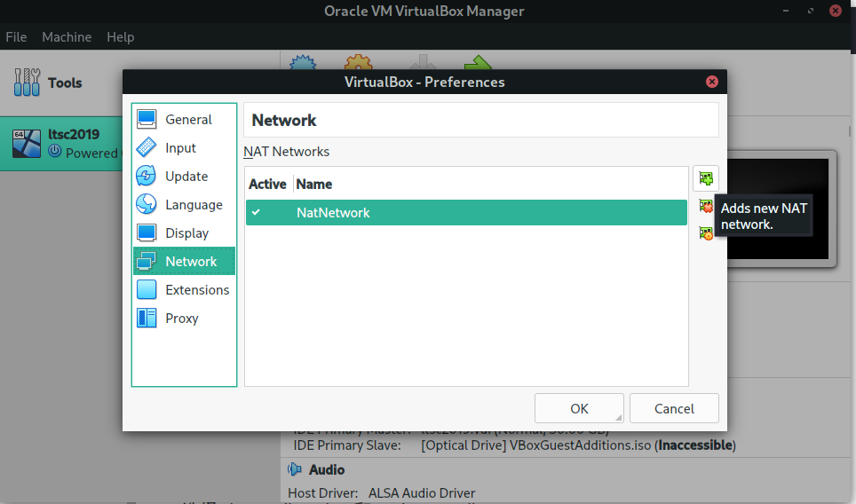
Task: Click the Add new NAT network icon
Action: [x=706, y=178]
